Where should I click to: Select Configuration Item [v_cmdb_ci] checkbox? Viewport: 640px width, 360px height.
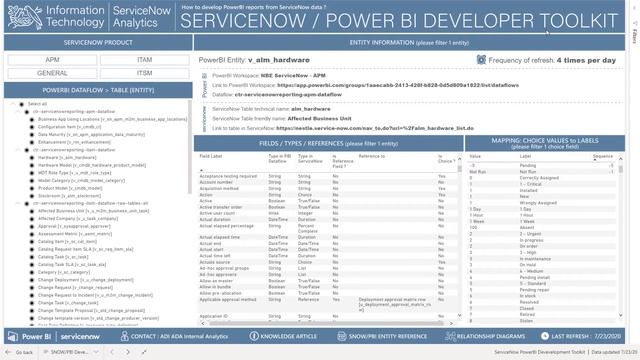pyautogui.click(x=32, y=127)
